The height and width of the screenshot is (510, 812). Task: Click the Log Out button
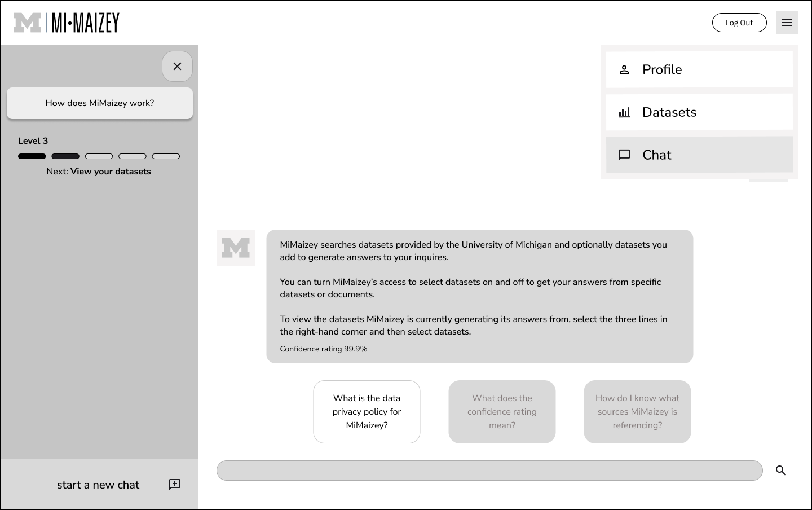tap(739, 23)
